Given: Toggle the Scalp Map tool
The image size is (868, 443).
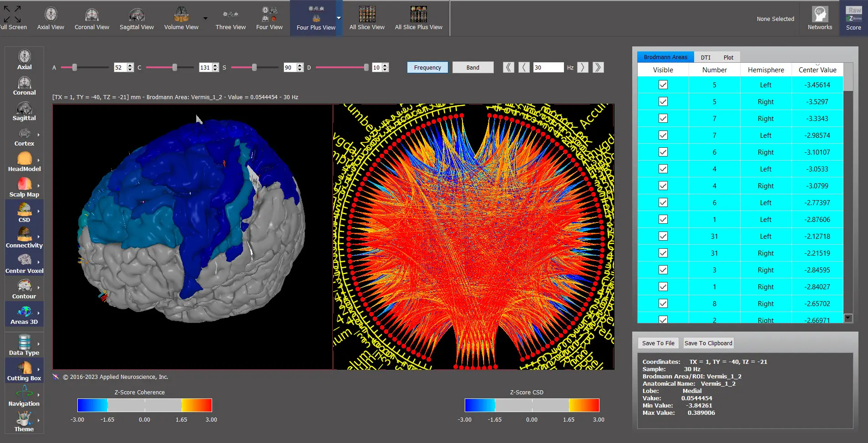Looking at the screenshot, I should (x=24, y=187).
